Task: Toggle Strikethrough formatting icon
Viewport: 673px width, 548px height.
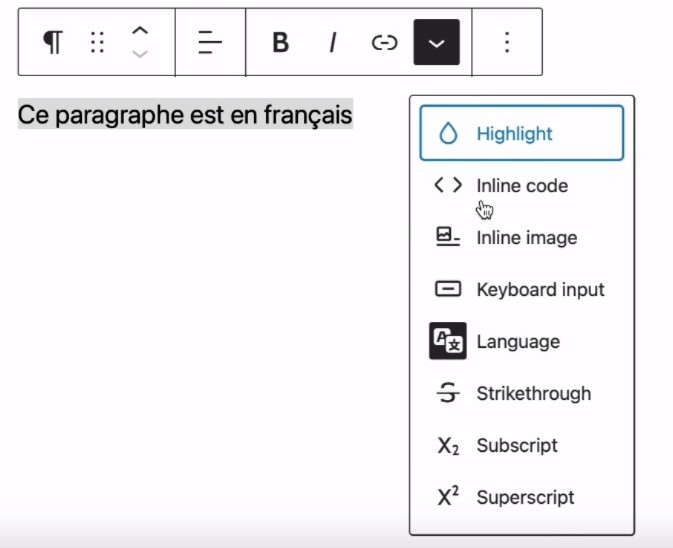Action: 448,394
